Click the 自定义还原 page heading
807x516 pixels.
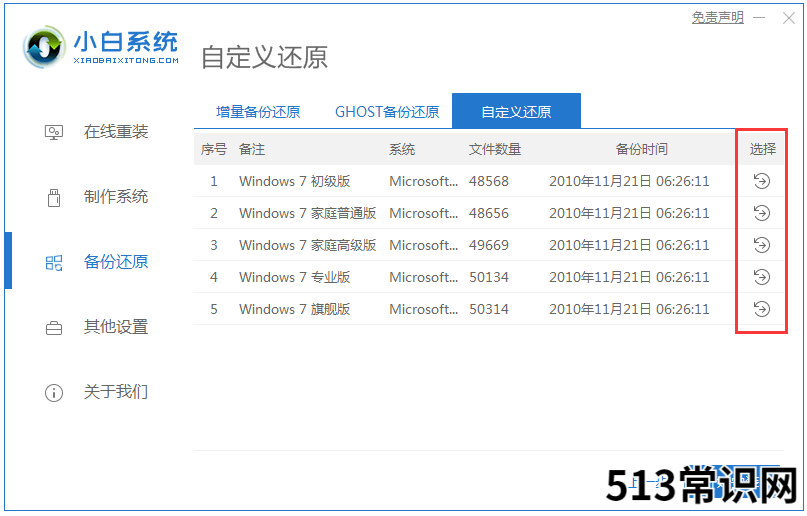pyautogui.click(x=264, y=57)
